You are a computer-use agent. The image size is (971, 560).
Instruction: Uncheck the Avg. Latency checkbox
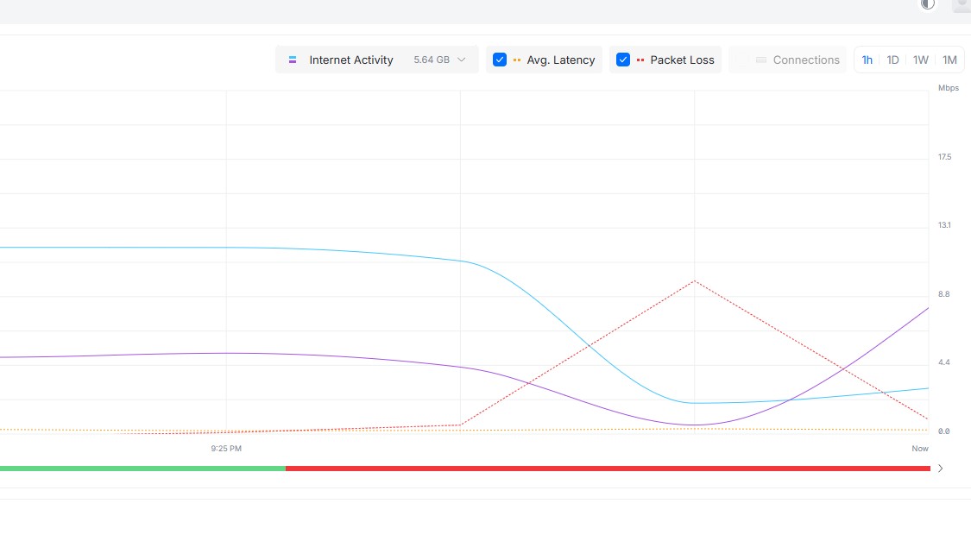pyautogui.click(x=499, y=60)
